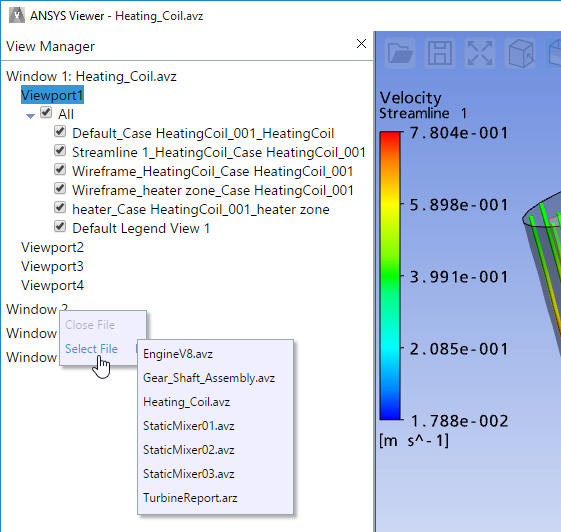
Task: Choose EngineV8.avz from the file list
Action: (178, 354)
